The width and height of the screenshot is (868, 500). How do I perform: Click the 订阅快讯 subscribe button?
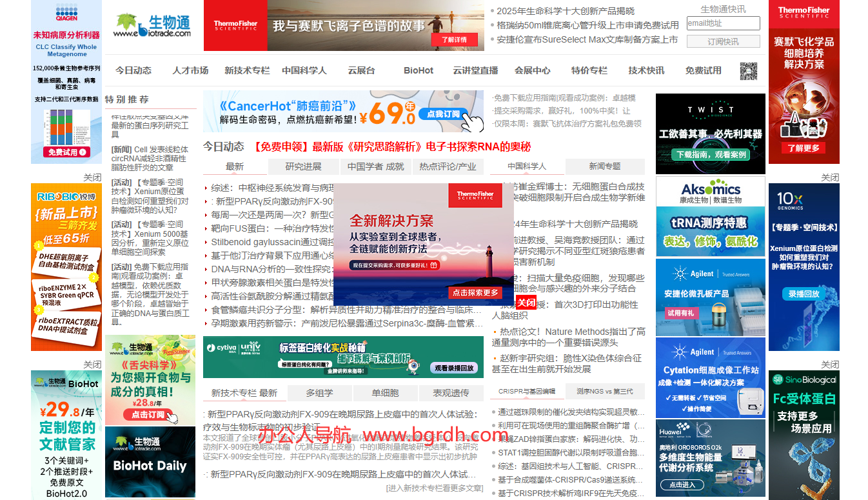(x=723, y=41)
